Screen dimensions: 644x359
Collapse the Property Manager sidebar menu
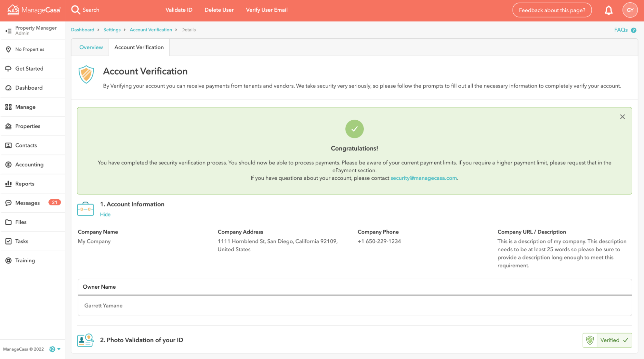(x=8, y=31)
